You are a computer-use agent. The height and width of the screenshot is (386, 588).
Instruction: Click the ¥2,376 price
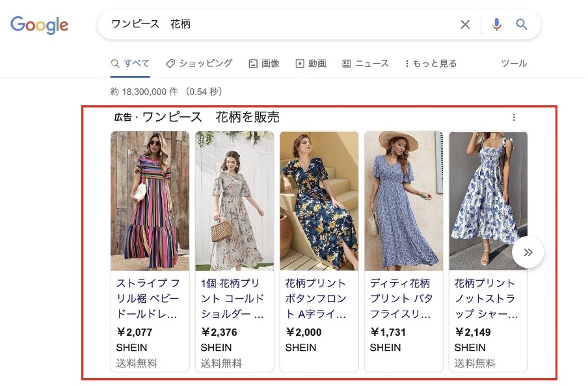pos(219,332)
